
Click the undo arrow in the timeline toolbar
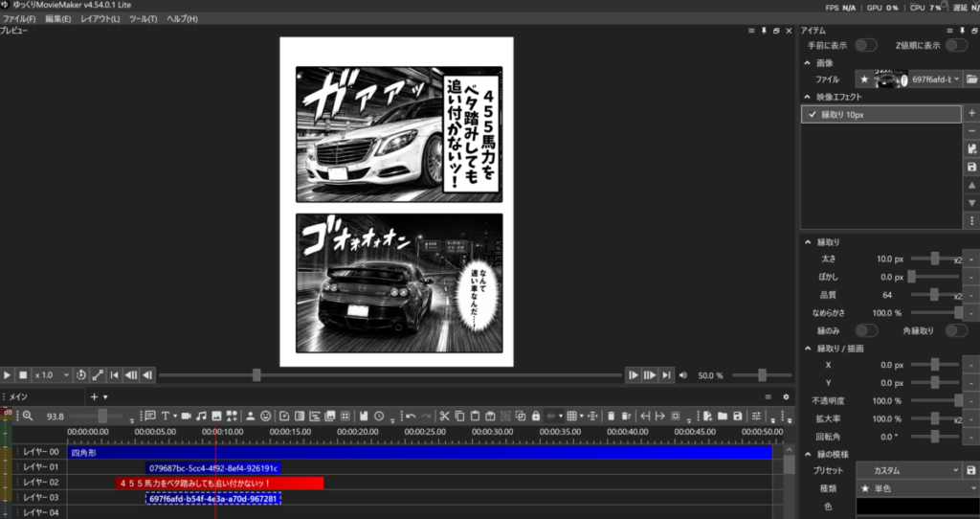point(411,416)
